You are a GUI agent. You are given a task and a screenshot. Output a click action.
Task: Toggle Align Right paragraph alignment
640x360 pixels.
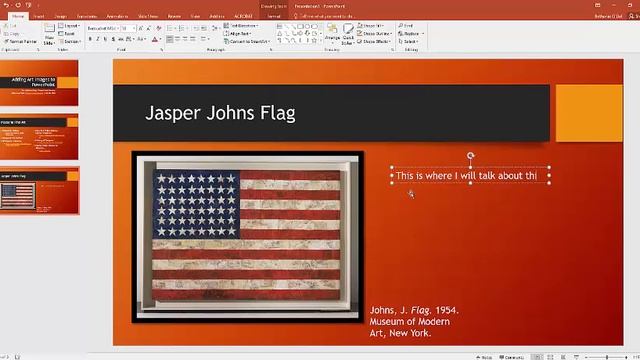click(185, 39)
